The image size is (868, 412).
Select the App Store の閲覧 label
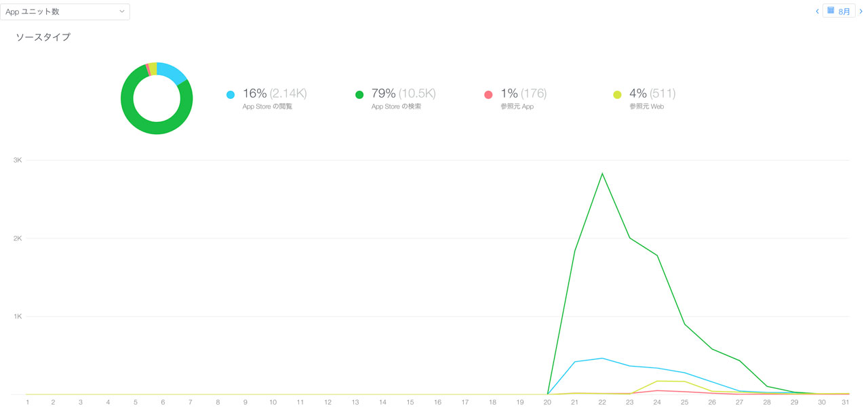tap(267, 106)
